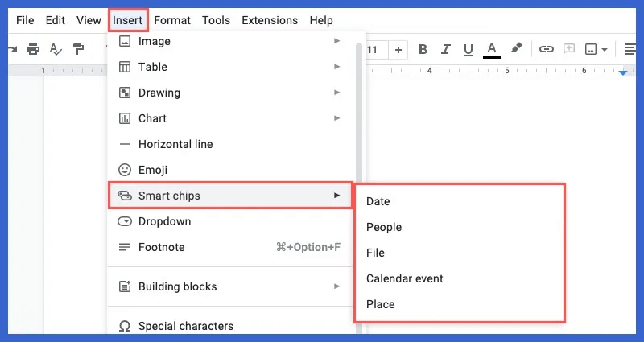
Task: Open the Help menu
Action: tap(321, 20)
